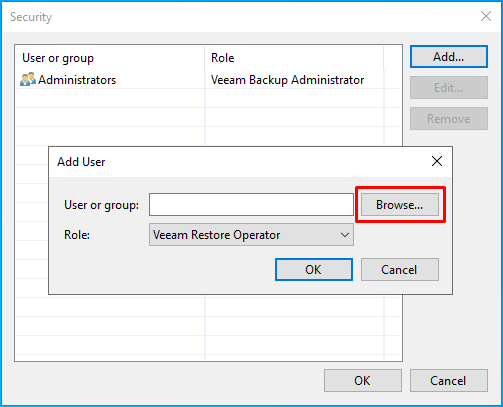
Task: Select the Veeam Backup Administrator role cell
Action: click(x=287, y=80)
